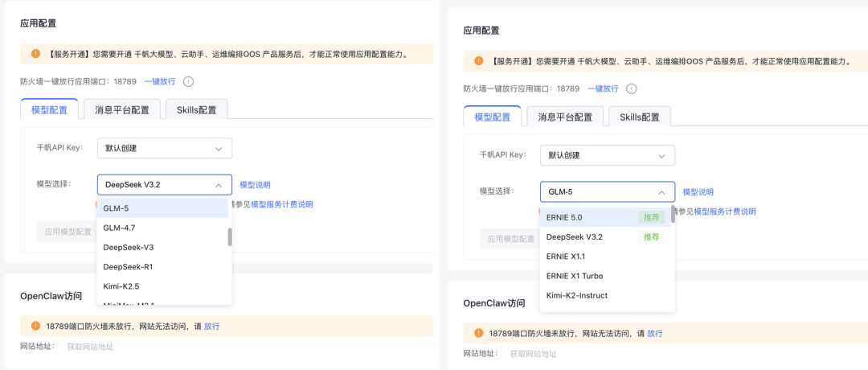Switch to 消息平台配置 tab in left panel
The width and height of the screenshot is (868, 370).
click(x=122, y=110)
